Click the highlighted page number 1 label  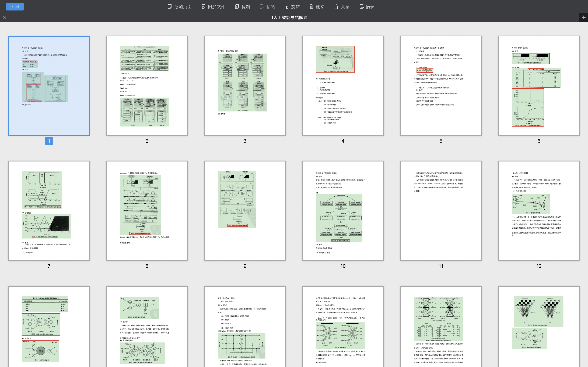click(49, 141)
